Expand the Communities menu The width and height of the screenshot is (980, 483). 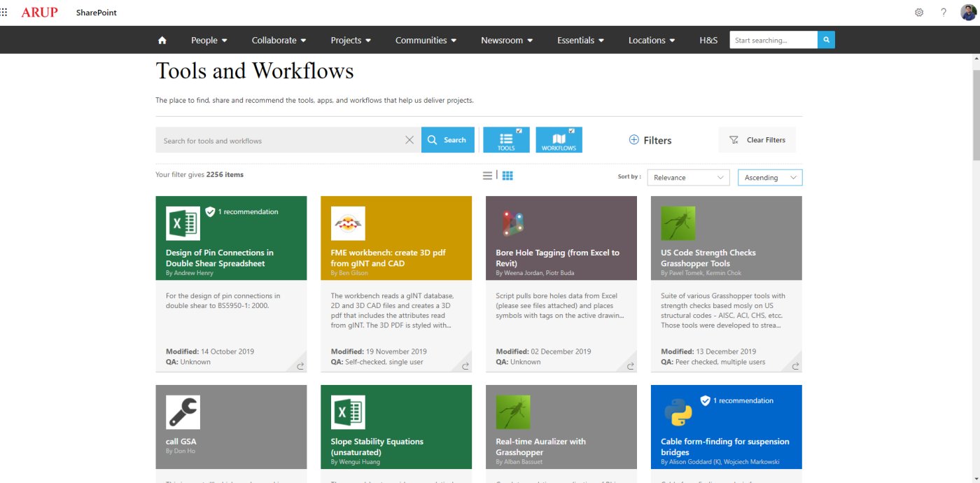(x=426, y=40)
